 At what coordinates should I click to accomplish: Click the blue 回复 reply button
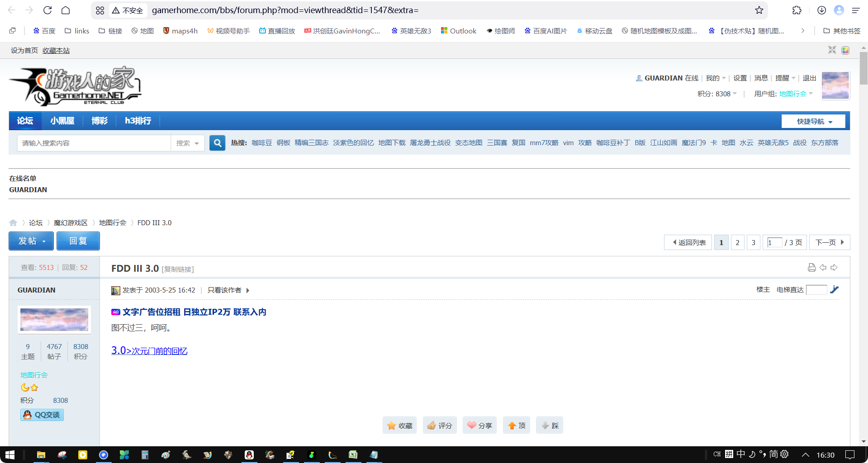click(x=78, y=241)
